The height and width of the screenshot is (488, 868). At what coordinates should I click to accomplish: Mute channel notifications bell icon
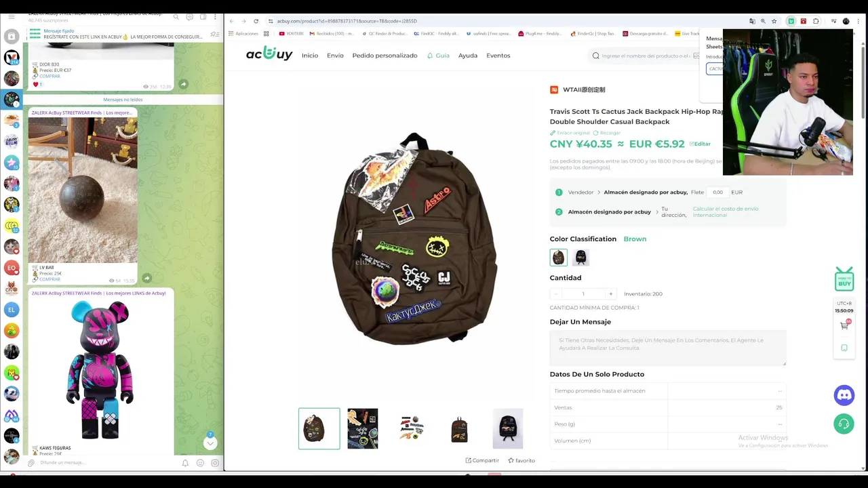click(x=185, y=463)
